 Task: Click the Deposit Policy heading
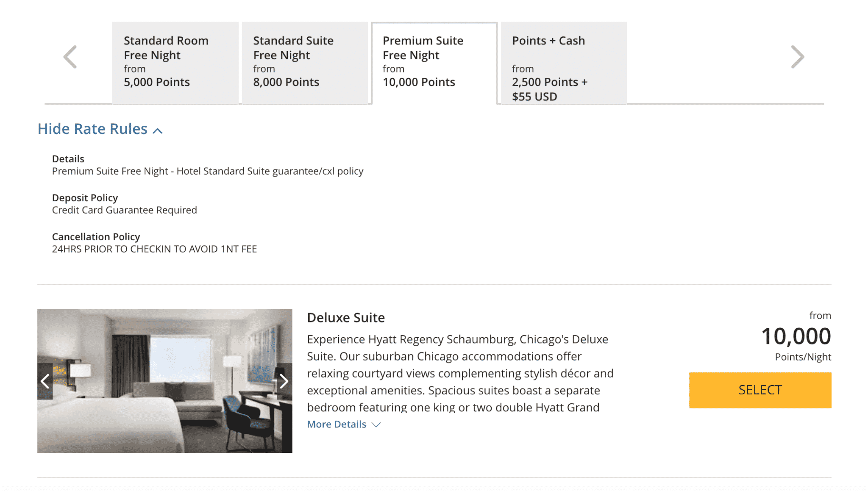pos(85,198)
